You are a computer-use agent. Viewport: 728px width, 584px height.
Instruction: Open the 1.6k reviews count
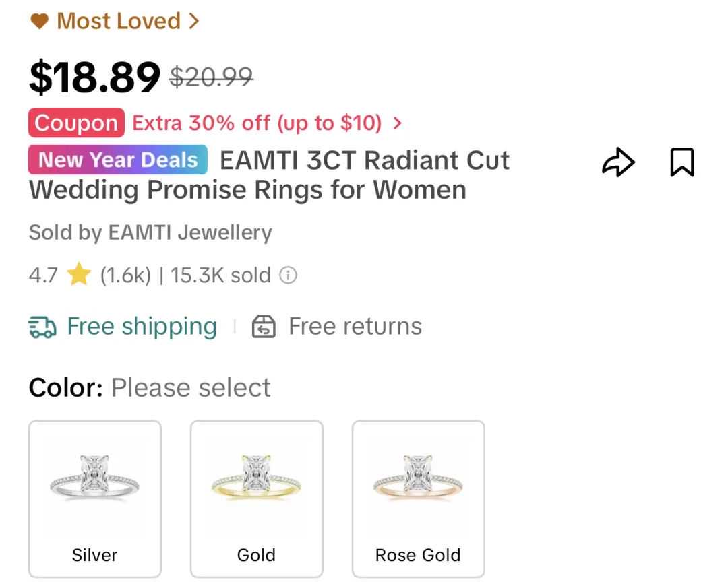126,275
